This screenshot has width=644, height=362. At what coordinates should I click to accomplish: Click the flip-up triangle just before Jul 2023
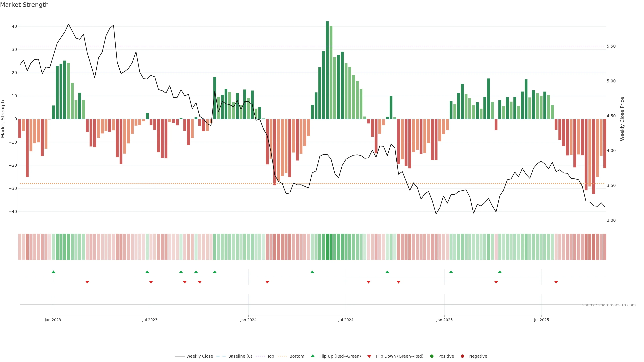click(147, 272)
